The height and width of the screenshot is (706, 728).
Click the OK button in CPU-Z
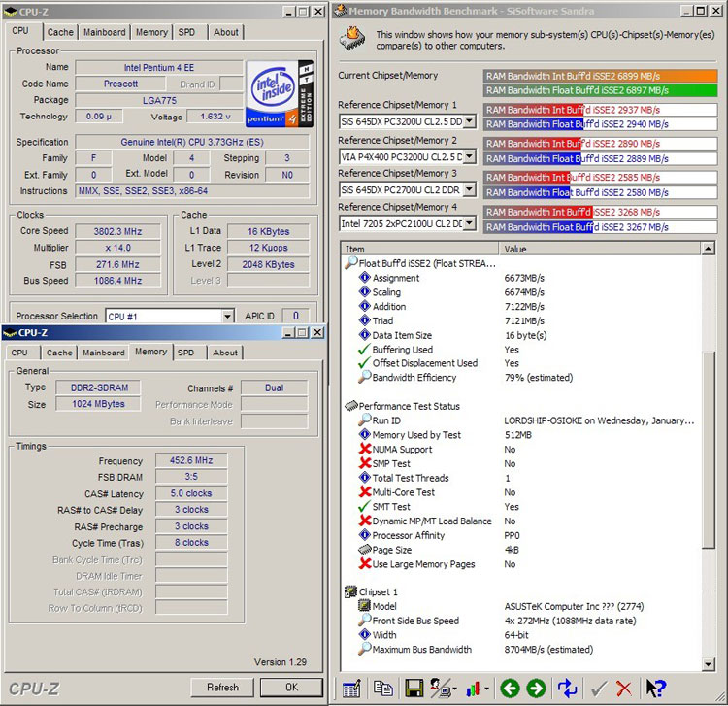(x=291, y=688)
